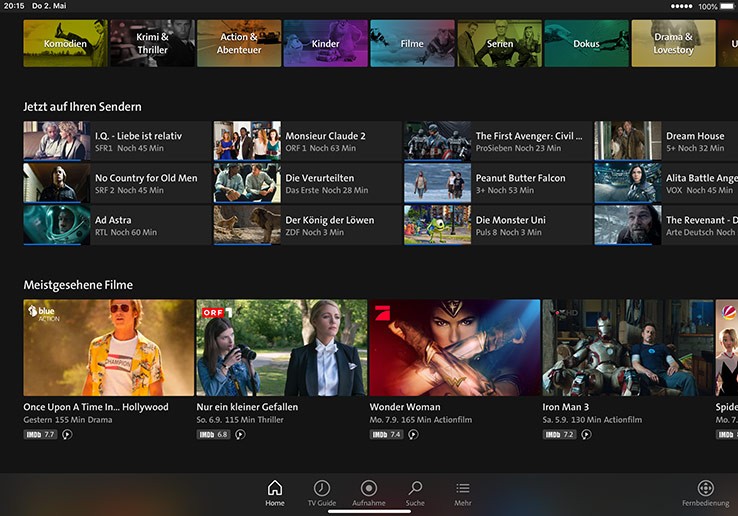Open the TV Guide clock icon
This screenshot has width=738, height=516.
[322, 488]
